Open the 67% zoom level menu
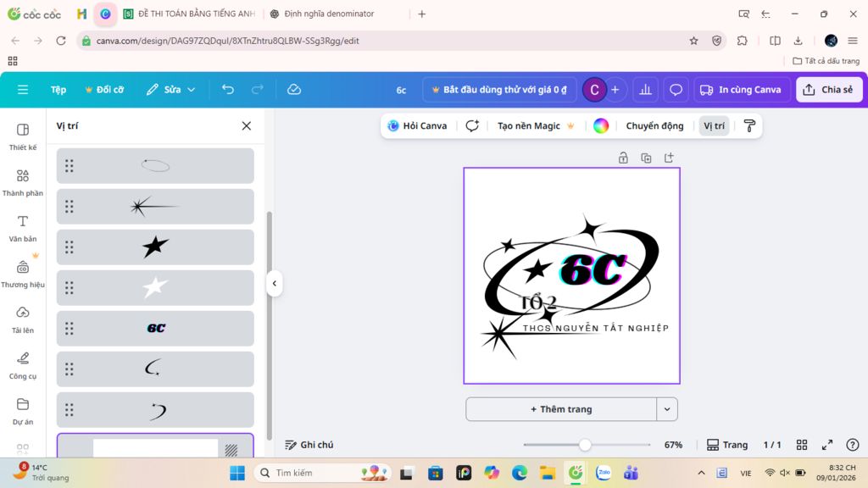 pos(673,444)
